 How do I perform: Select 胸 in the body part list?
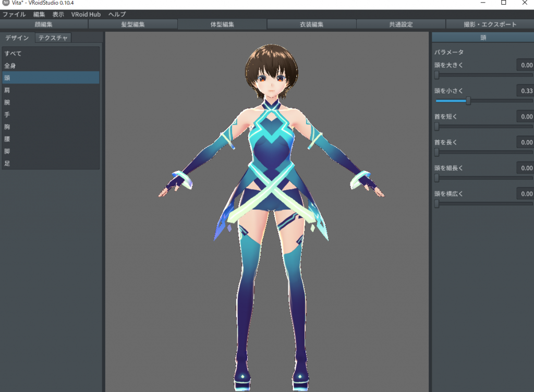7,127
